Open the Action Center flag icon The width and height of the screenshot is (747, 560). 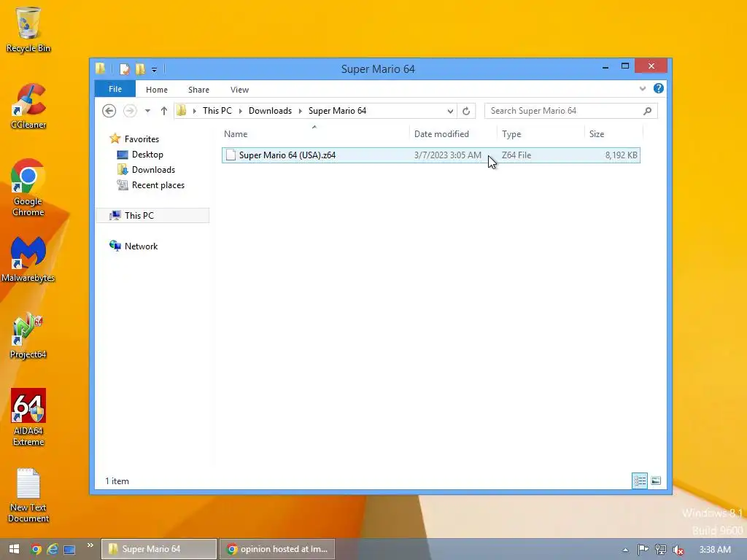tap(643, 550)
